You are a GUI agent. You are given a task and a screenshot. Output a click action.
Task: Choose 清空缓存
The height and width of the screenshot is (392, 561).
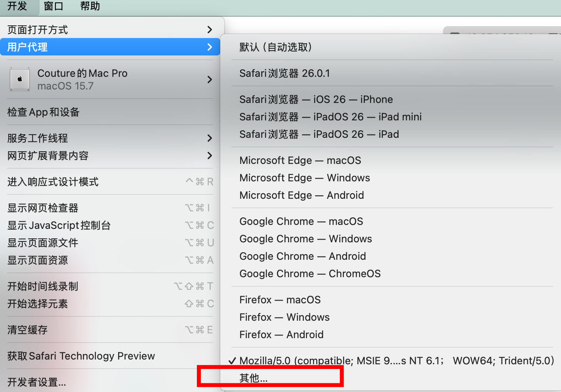[110, 330]
